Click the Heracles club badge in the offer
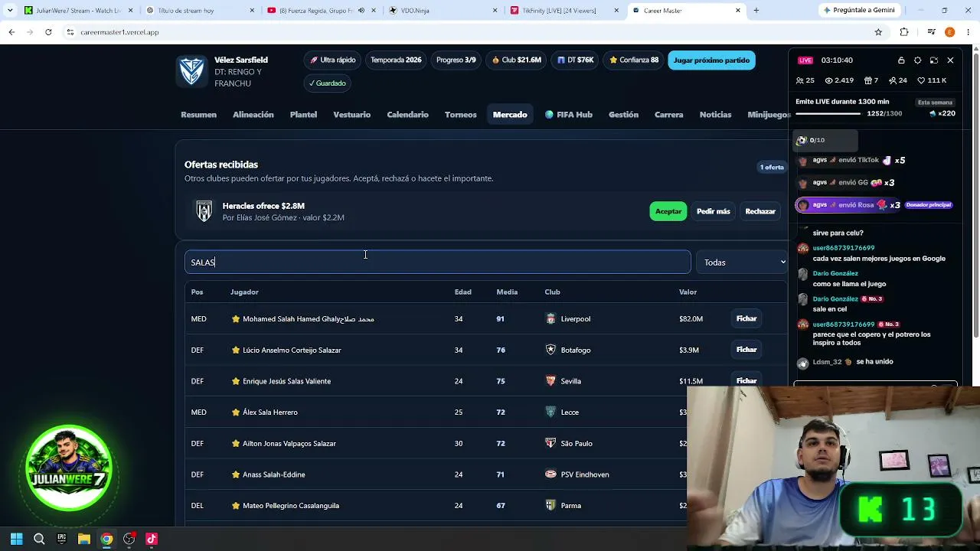This screenshot has width=980, height=551. click(x=204, y=211)
